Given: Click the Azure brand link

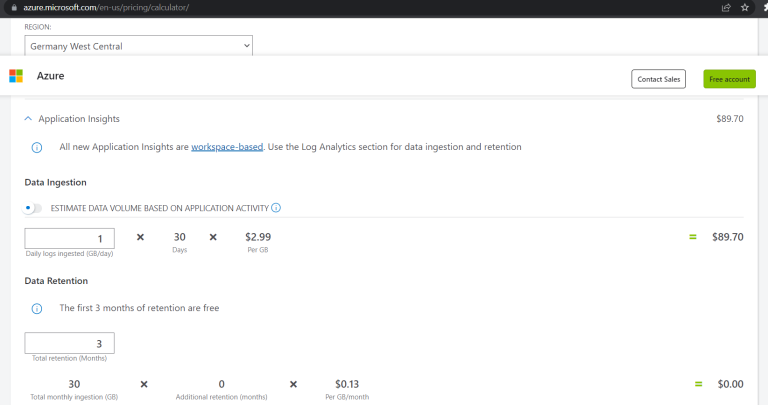Looking at the screenshot, I should (50, 76).
